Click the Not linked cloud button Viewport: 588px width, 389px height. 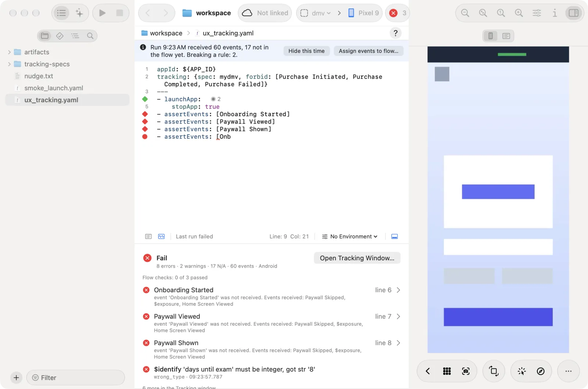(265, 13)
